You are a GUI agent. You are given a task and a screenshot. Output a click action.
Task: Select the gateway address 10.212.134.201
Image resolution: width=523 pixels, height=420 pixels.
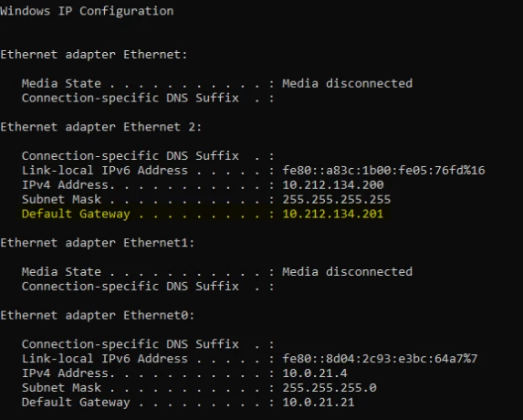[333, 214]
